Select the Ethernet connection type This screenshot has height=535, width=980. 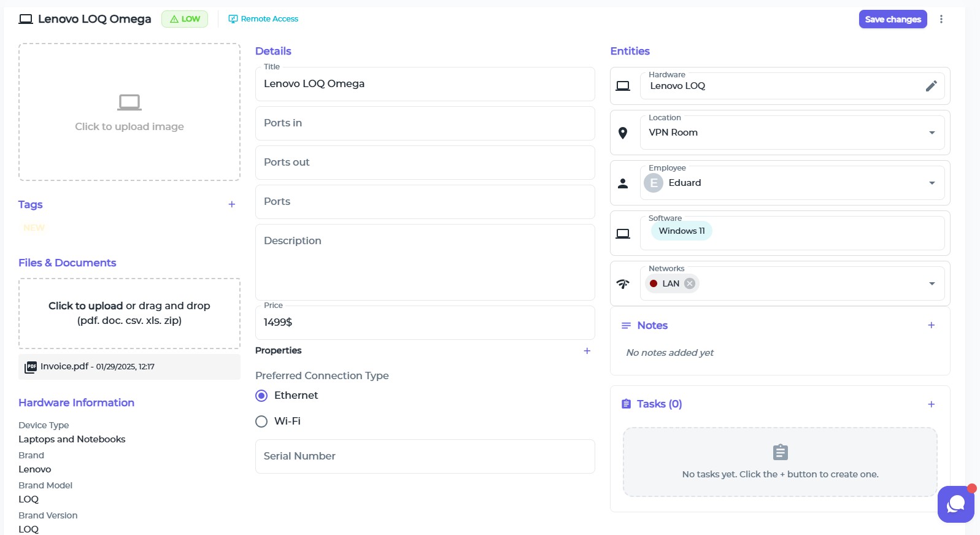point(261,396)
